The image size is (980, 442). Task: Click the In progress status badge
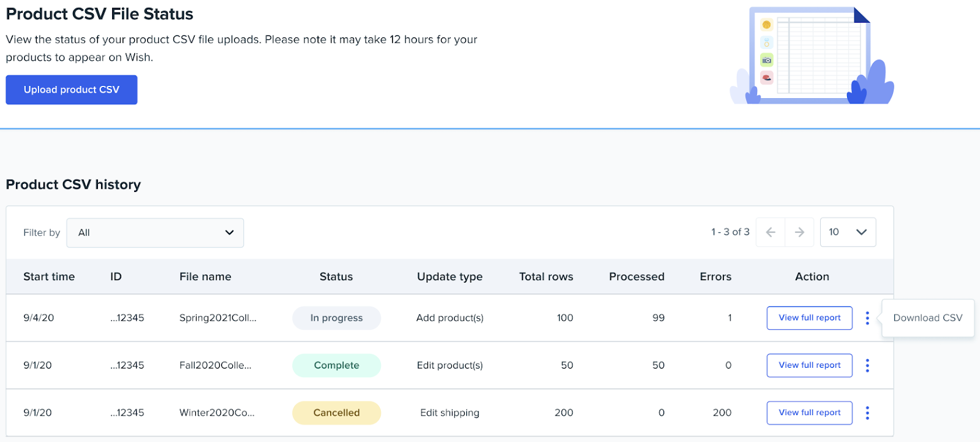click(x=336, y=318)
